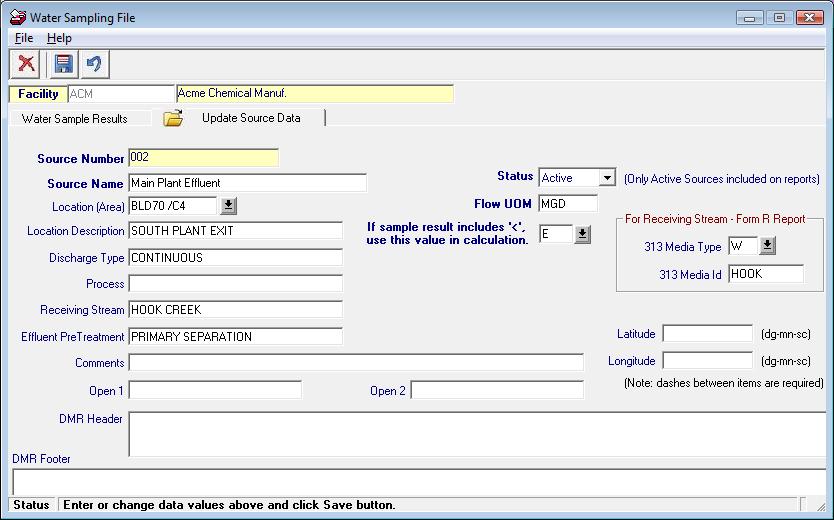Screen dimensions: 834x520
Task: Minimize the Water Sampling File window
Action: pos(750,18)
